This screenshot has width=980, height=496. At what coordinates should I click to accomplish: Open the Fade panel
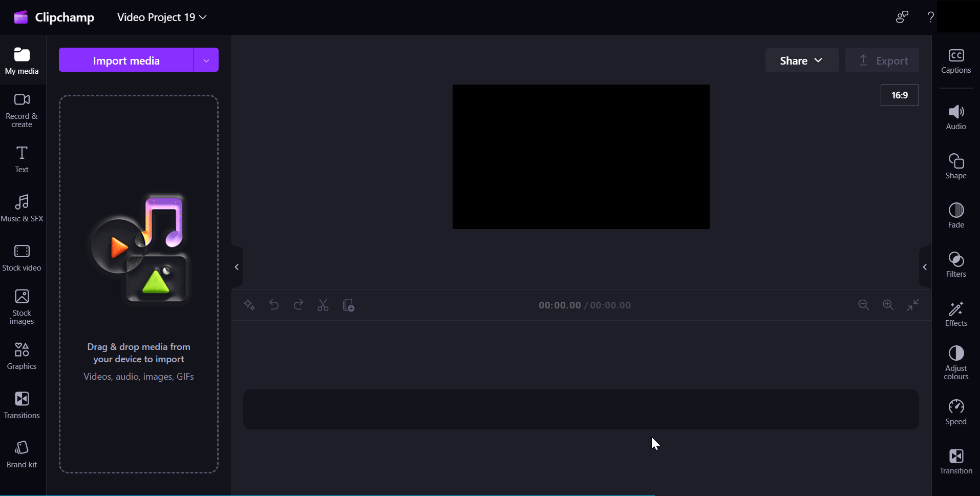point(956,216)
